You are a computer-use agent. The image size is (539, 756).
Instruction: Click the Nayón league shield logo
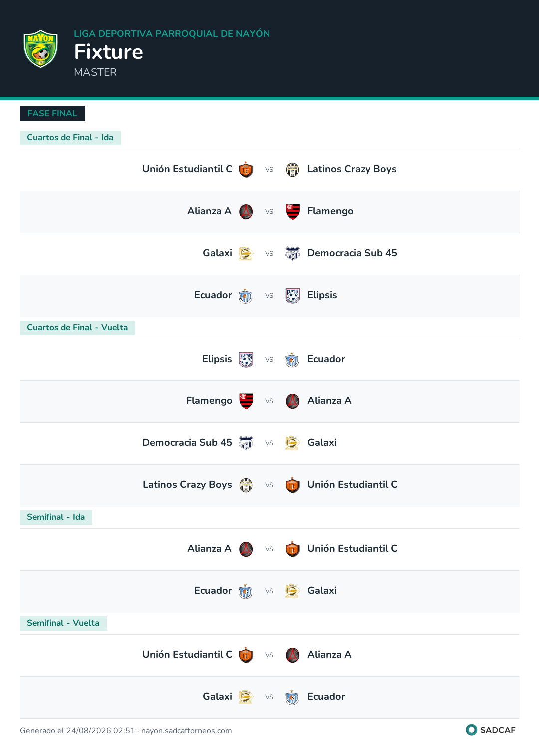coord(41,48)
